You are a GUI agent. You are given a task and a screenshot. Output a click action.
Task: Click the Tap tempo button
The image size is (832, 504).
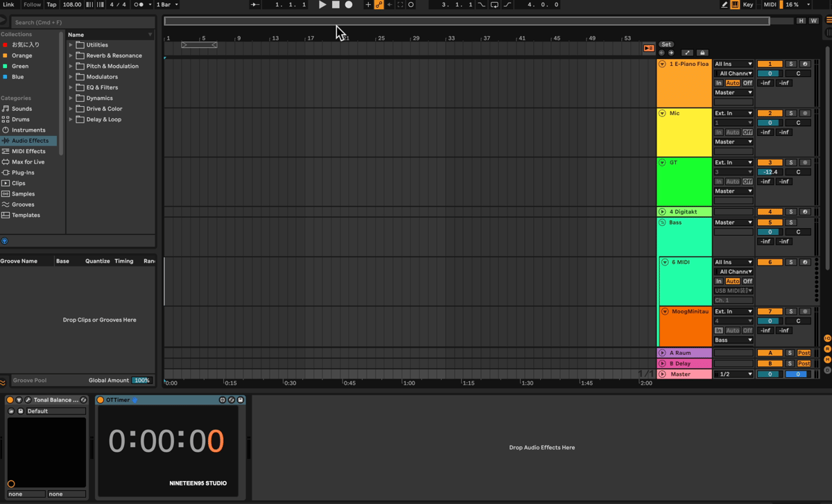(51, 5)
